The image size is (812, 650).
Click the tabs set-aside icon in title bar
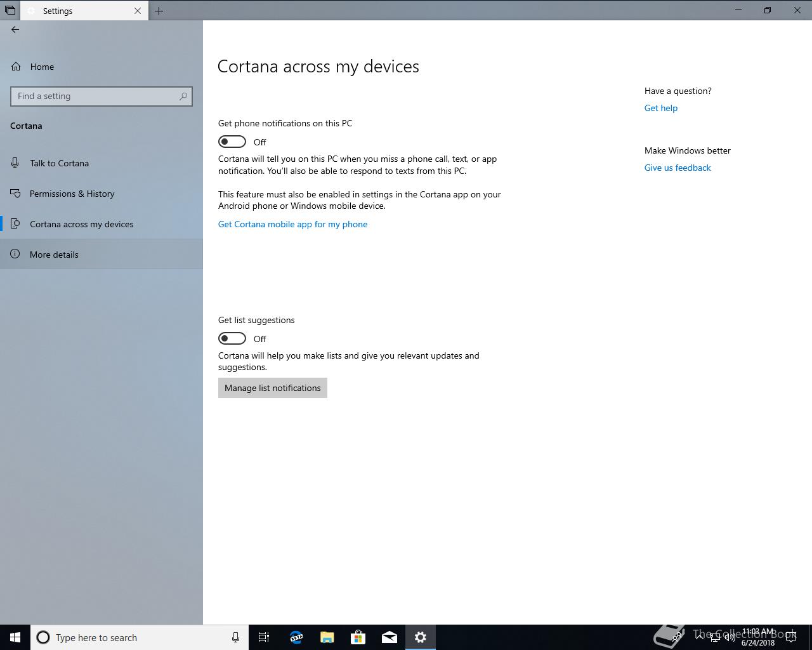coord(10,10)
